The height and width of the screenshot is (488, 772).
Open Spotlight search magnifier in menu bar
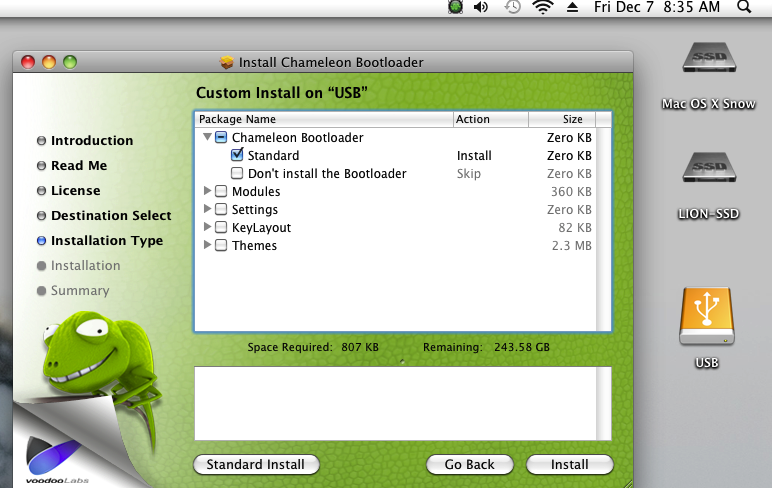(x=744, y=7)
